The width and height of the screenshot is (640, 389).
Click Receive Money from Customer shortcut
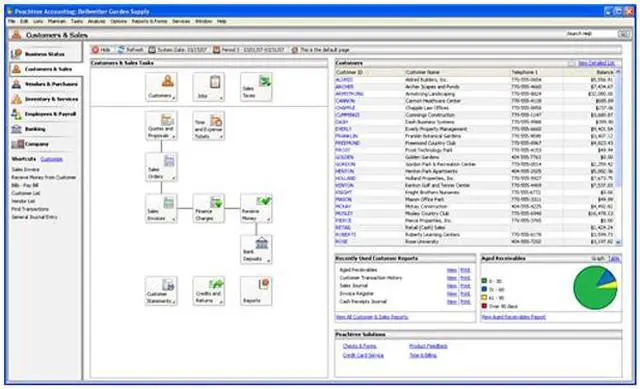point(44,178)
